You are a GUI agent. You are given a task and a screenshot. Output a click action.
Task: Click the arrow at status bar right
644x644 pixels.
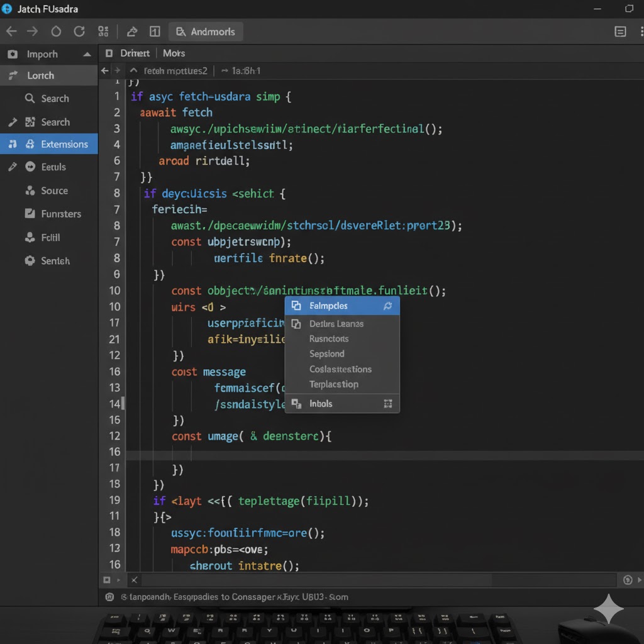640,580
